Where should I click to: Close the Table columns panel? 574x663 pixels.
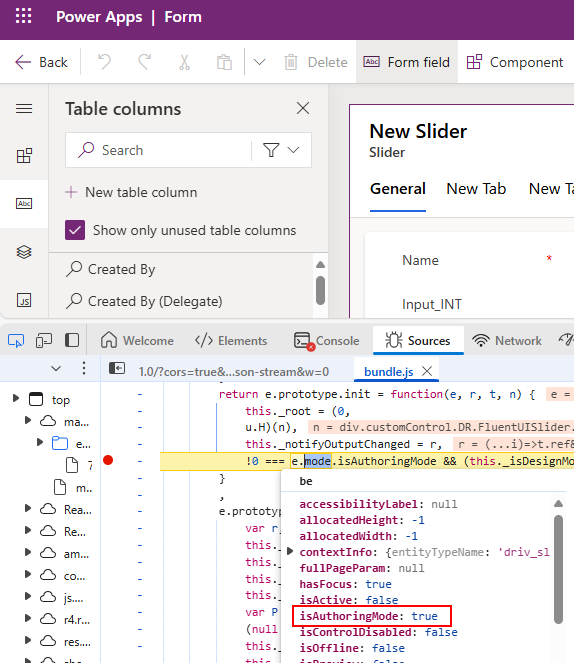pos(303,108)
